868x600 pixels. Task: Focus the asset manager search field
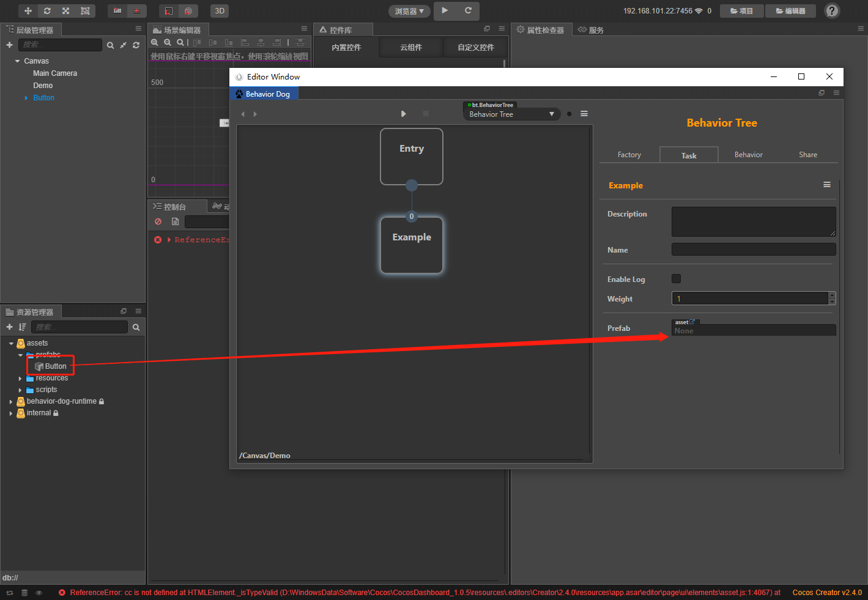click(x=80, y=327)
